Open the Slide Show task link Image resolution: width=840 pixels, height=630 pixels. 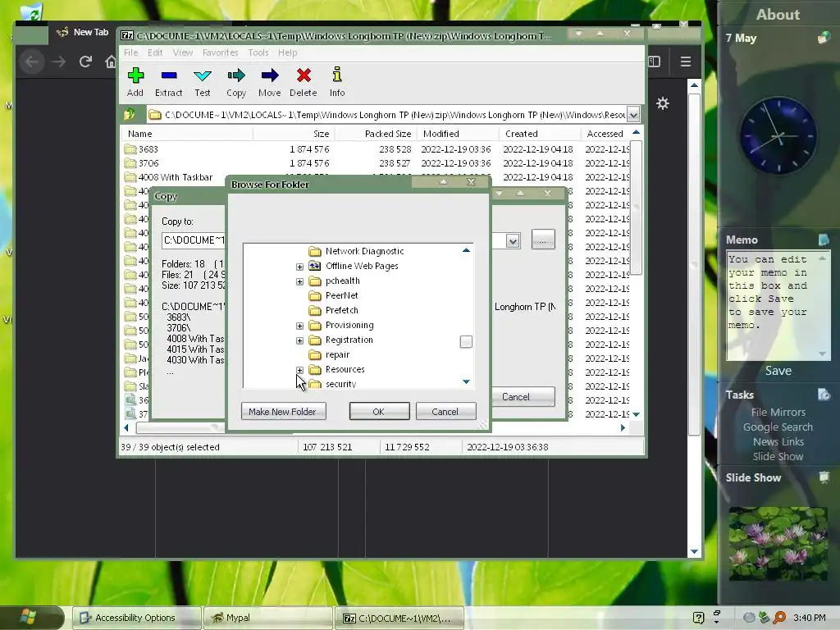click(778, 456)
